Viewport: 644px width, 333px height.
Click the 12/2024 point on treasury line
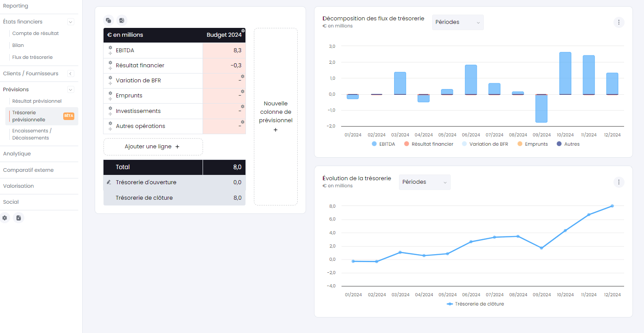tap(612, 206)
